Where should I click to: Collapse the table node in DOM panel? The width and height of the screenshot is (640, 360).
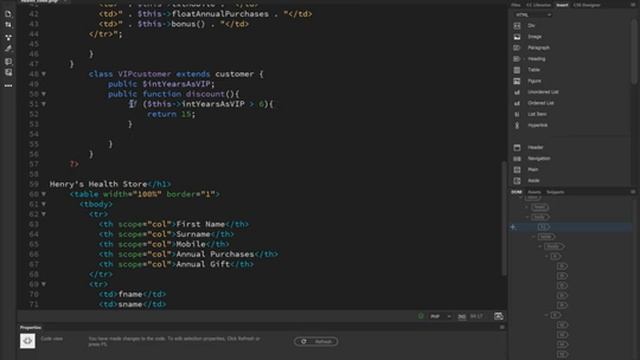(x=533, y=237)
